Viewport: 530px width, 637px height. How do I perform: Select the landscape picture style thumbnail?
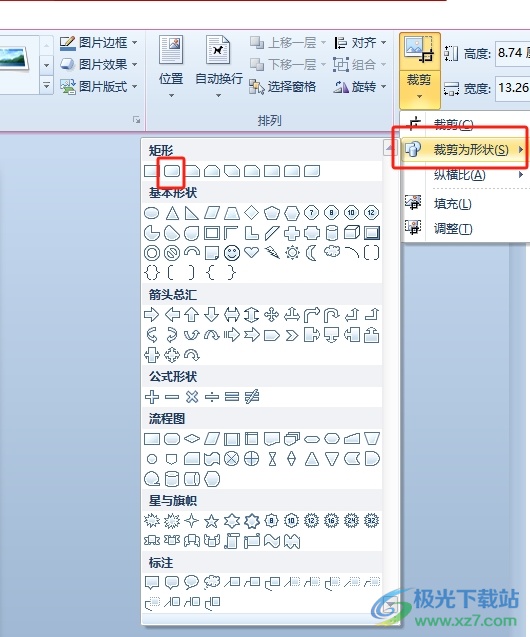point(15,57)
